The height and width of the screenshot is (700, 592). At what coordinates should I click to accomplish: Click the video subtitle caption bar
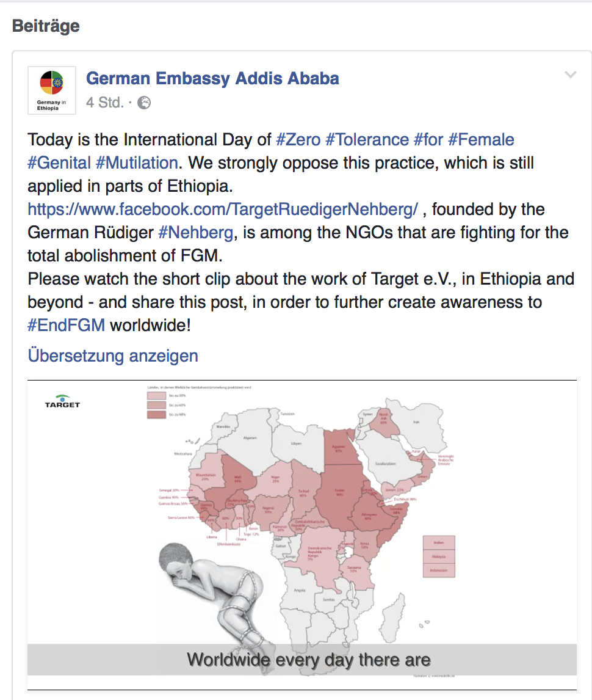302,659
